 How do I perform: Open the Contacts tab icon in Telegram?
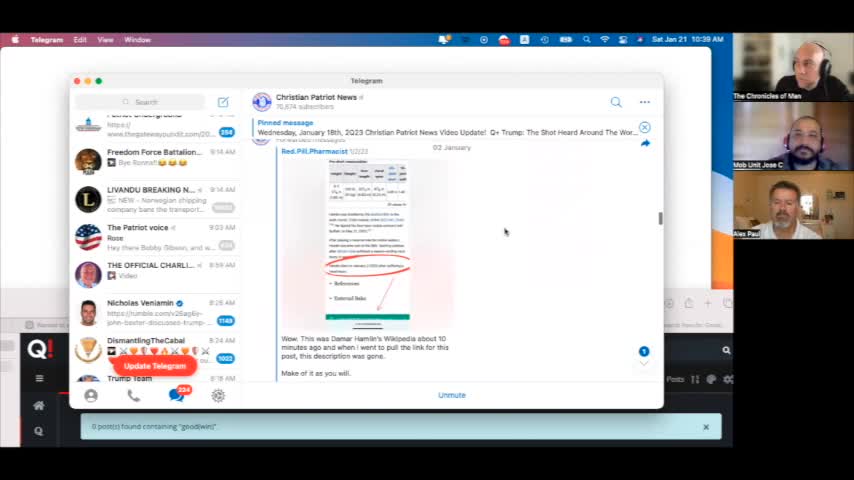[x=91, y=396]
